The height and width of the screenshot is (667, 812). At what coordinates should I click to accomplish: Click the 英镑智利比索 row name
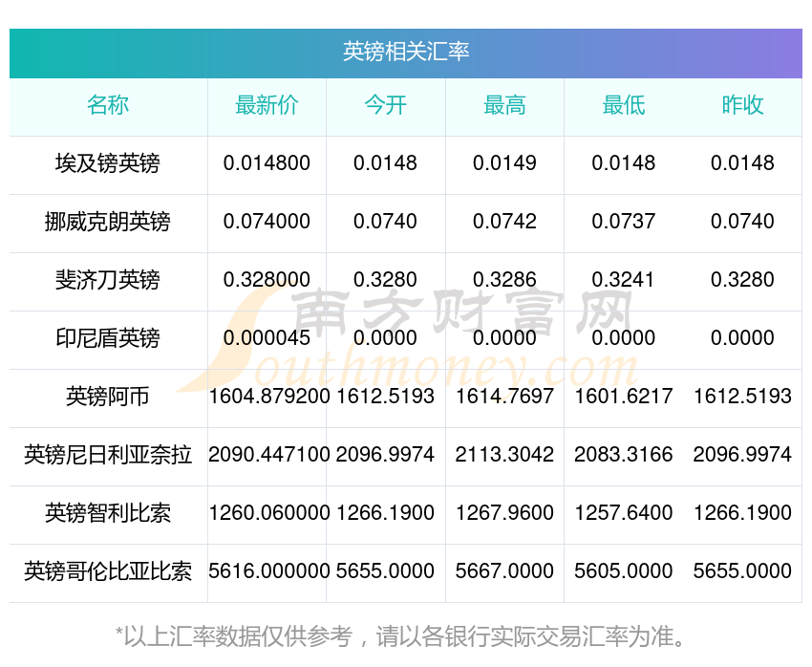[x=108, y=513]
